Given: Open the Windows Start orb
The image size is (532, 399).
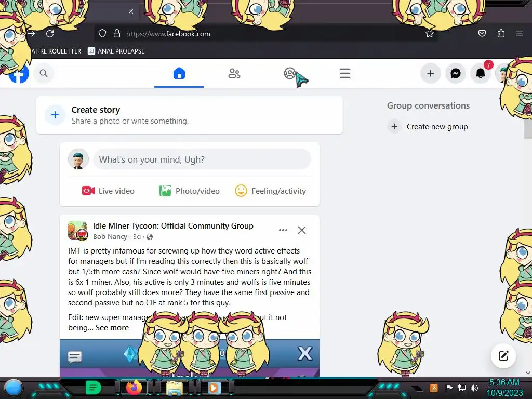Looking at the screenshot, I should click(x=13, y=388).
